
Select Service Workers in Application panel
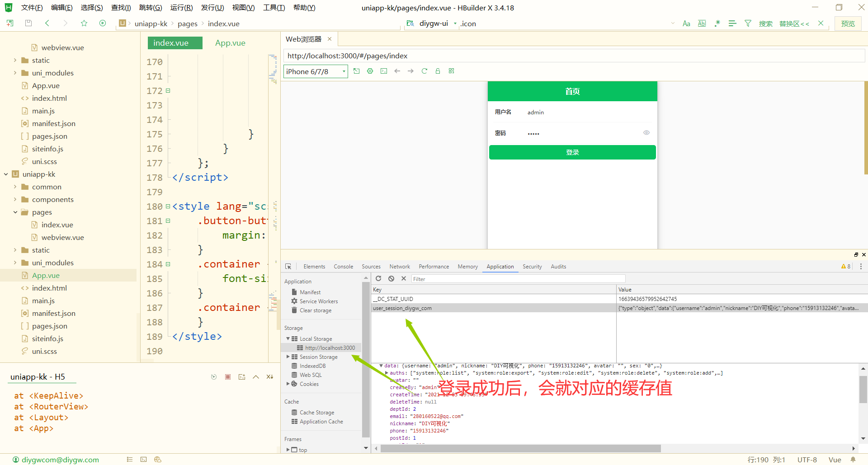[319, 301]
